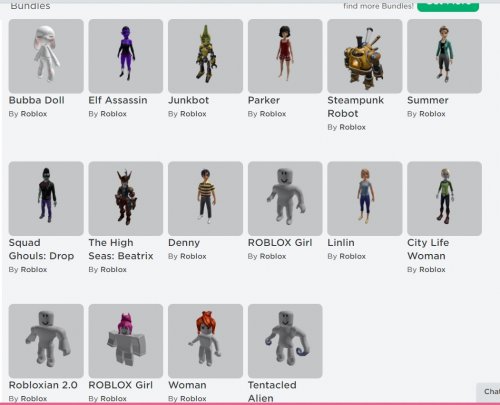
Task: Click the Denny bundle name
Action: point(184,243)
